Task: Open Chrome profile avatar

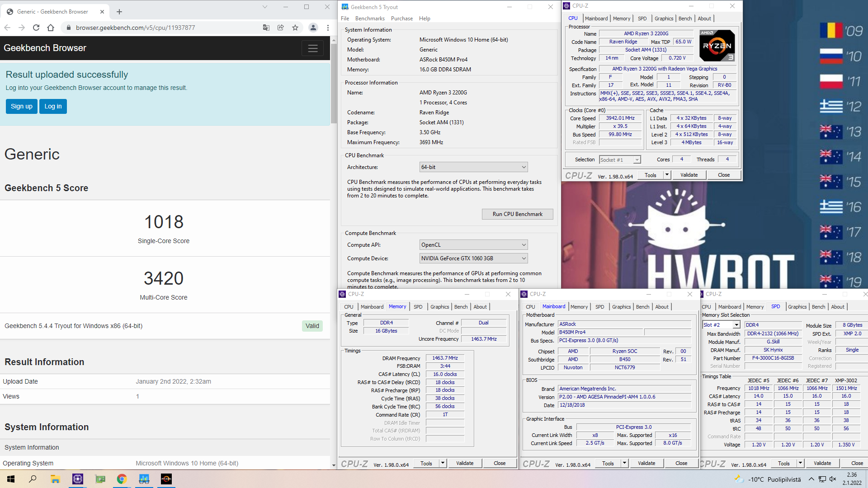Action: coord(313,28)
